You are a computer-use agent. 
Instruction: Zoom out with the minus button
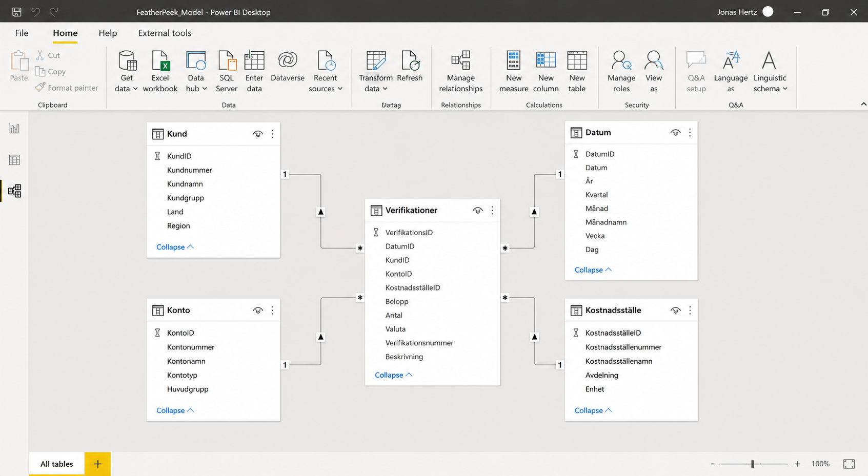pyautogui.click(x=713, y=464)
